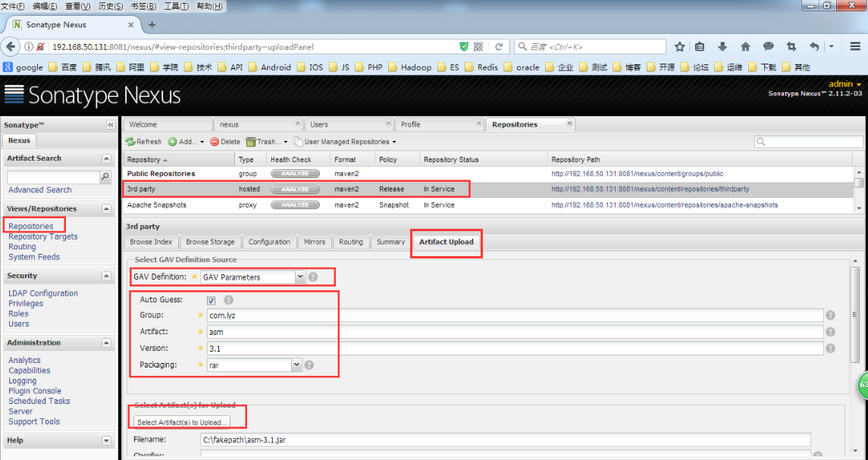Image resolution: width=868 pixels, height=460 pixels.
Task: Reload the page with the refresh icon
Action: 499,47
